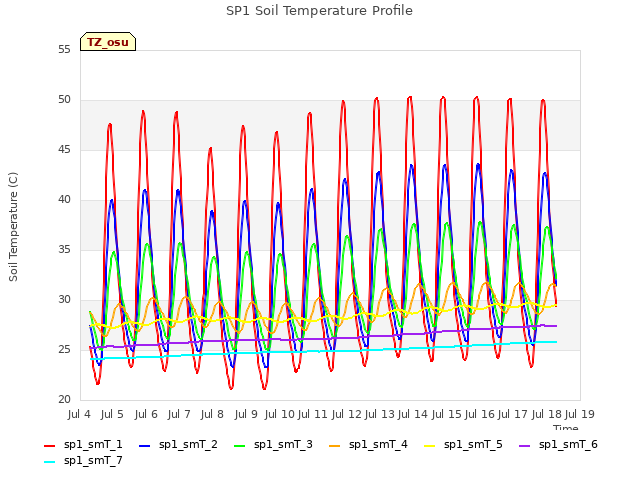This screenshot has width=640, height=480.
Task: Click the 30 y-axis tick label
Action: 64,300
